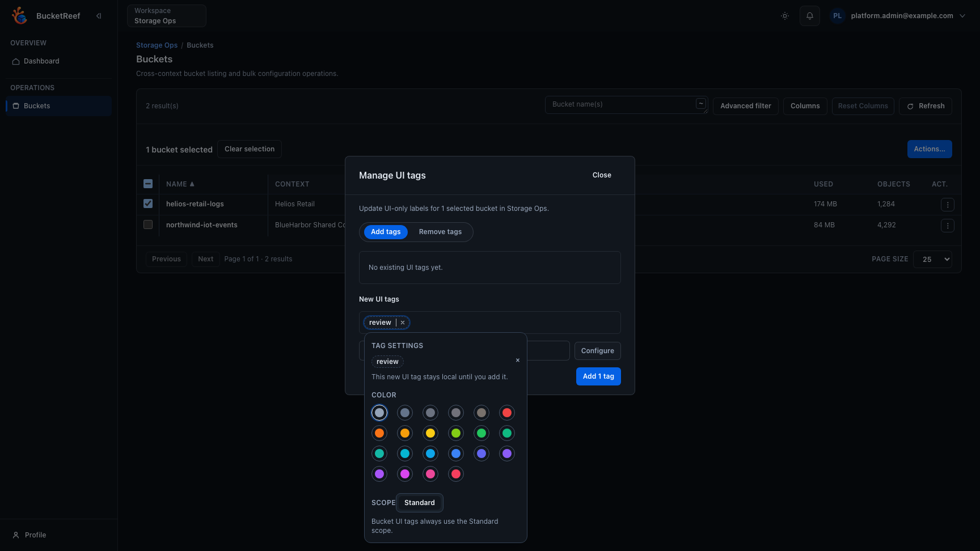Click the 174 MB used value
The image size is (980, 551).
coord(825,204)
